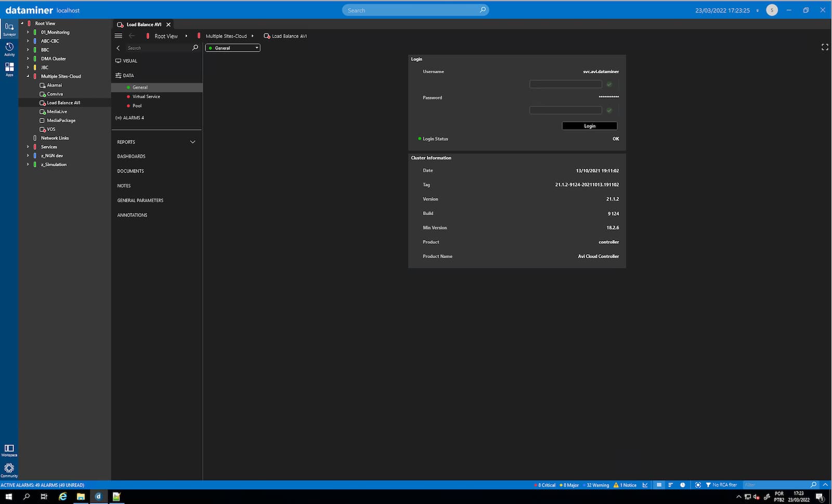Click the card side panel search magnifier

(x=196, y=48)
